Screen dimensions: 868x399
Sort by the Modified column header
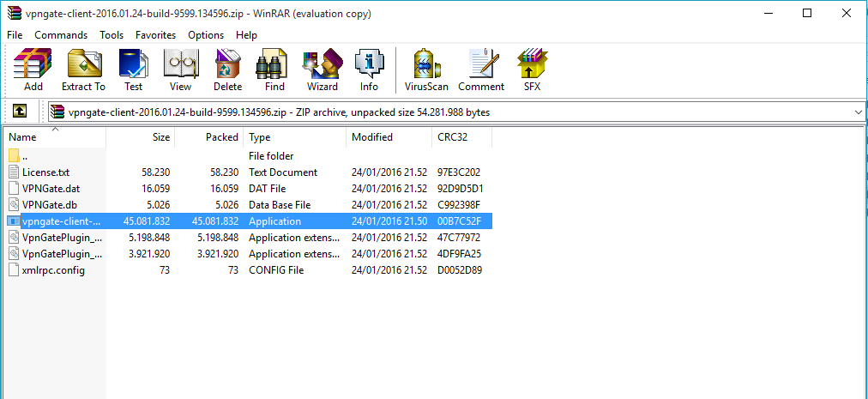(x=389, y=137)
